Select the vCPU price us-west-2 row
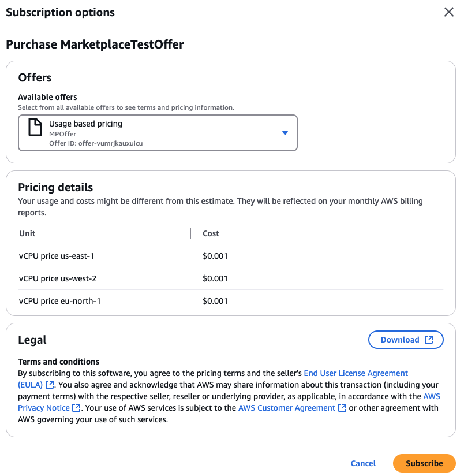 (x=58, y=278)
